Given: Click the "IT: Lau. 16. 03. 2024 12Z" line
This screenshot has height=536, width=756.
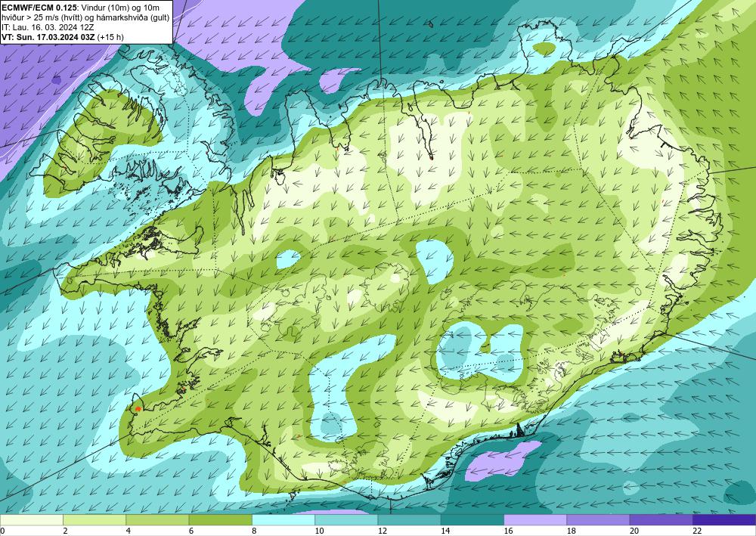Looking at the screenshot, I should click(48, 27).
